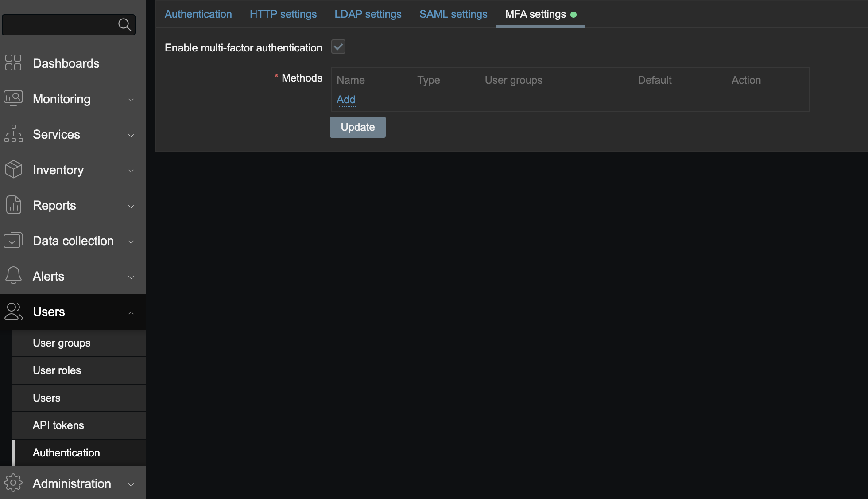
Task: Open Users submenu item
Action: coord(79,398)
